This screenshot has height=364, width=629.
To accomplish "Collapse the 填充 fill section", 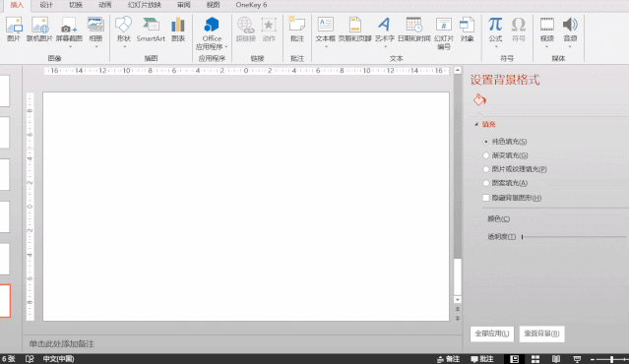I will pyautogui.click(x=476, y=125).
